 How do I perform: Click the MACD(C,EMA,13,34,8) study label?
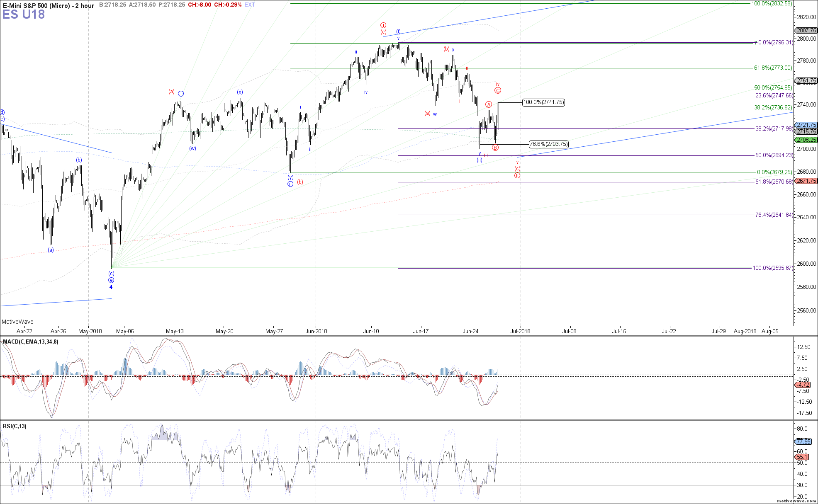coord(31,342)
